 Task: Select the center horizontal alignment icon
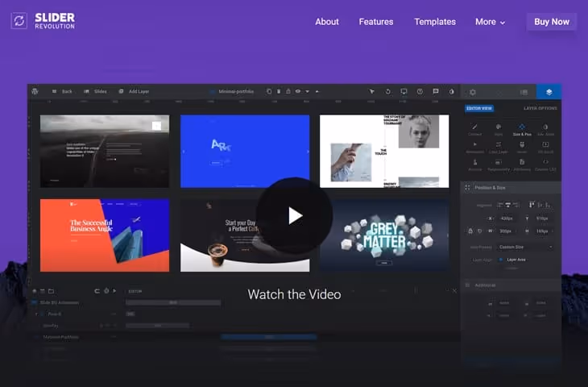pos(507,205)
